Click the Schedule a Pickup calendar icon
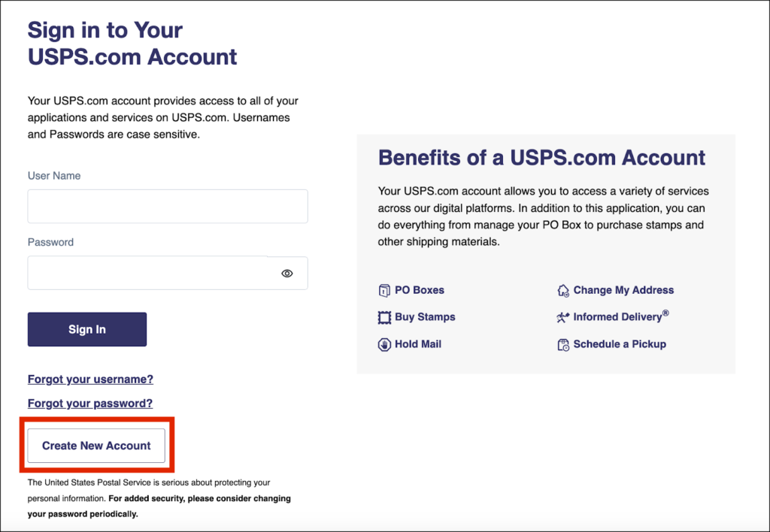 click(x=563, y=344)
